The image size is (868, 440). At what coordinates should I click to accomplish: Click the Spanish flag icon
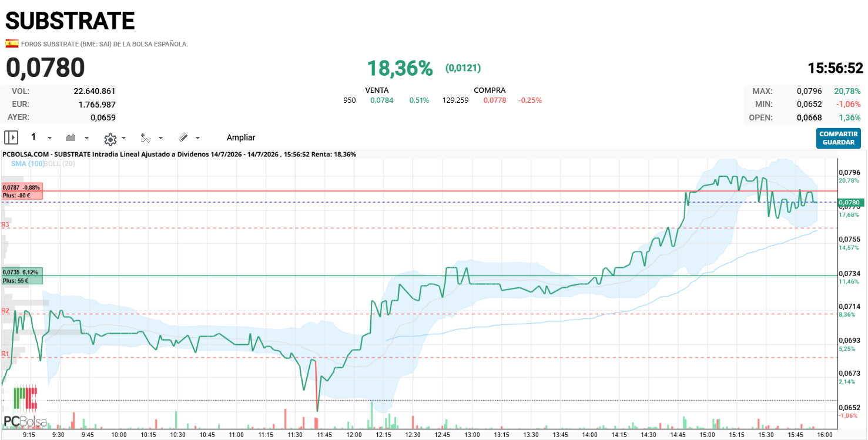[x=12, y=43]
